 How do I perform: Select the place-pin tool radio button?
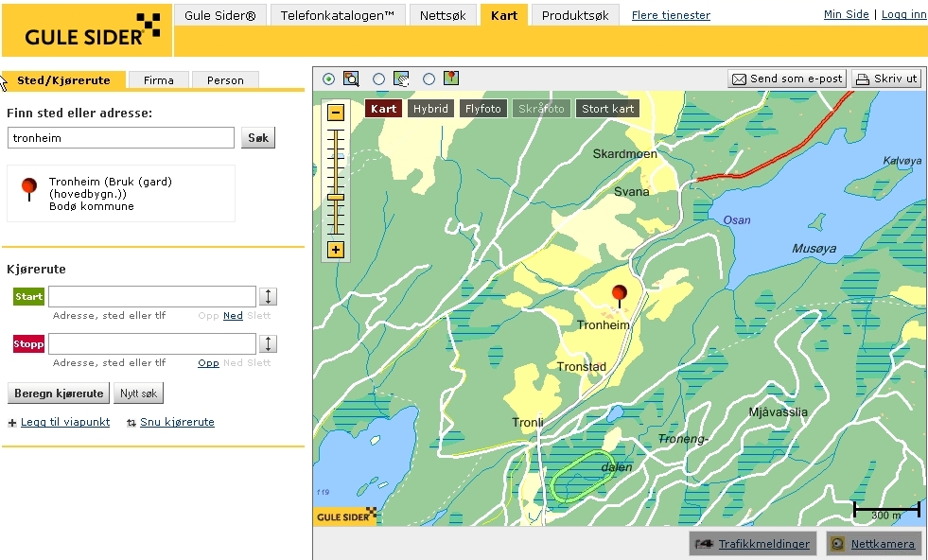point(429,79)
